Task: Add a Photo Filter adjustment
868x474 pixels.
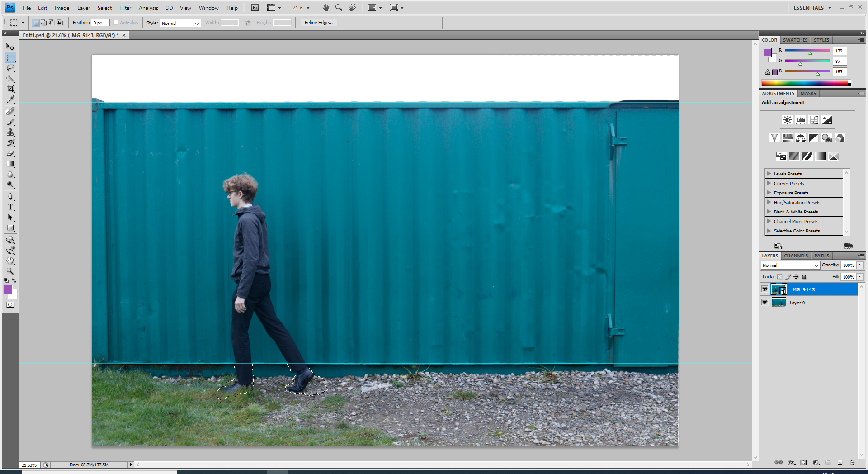Action: point(827,138)
